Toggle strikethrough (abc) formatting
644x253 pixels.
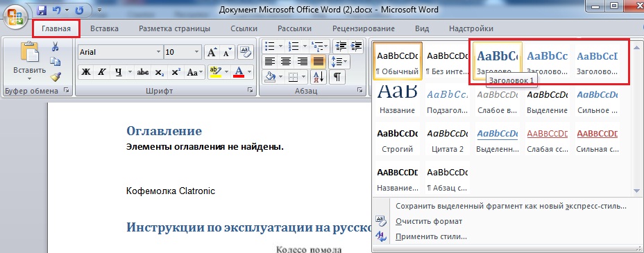pyautogui.click(x=142, y=73)
